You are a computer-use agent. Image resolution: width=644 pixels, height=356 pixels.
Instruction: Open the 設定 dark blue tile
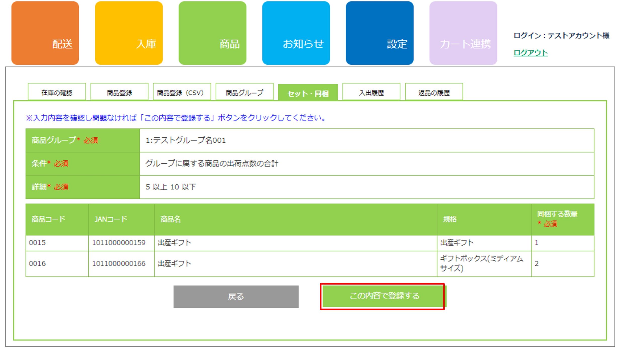tap(380, 33)
